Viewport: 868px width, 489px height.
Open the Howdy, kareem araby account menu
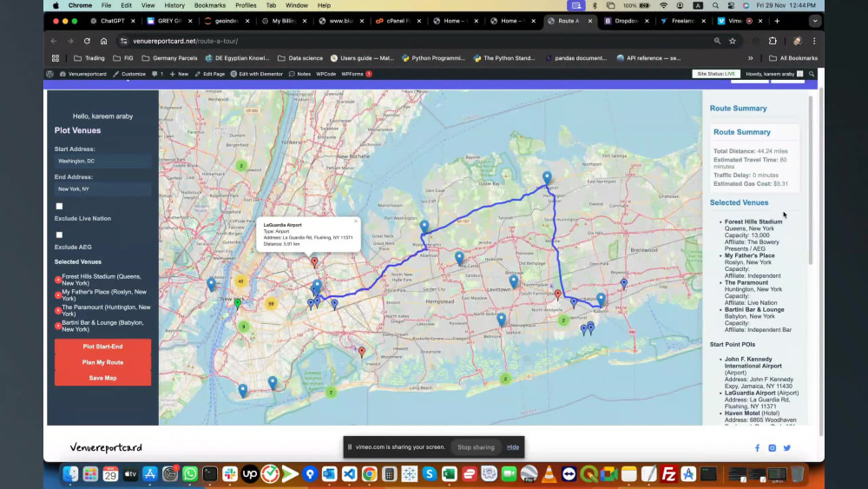coord(774,74)
